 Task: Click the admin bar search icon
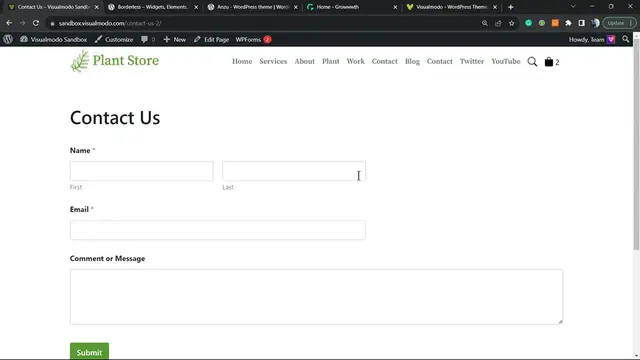[626, 39]
